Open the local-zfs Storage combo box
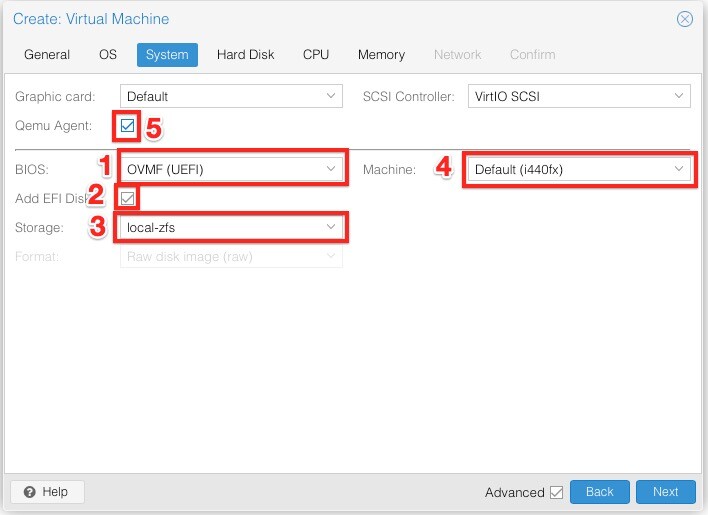This screenshot has height=515, width=708. point(231,227)
